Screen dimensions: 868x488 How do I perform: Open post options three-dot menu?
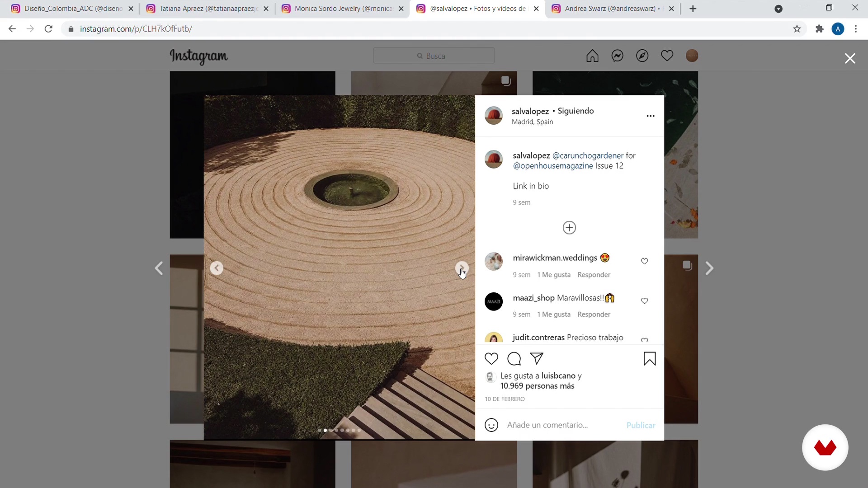tap(651, 116)
